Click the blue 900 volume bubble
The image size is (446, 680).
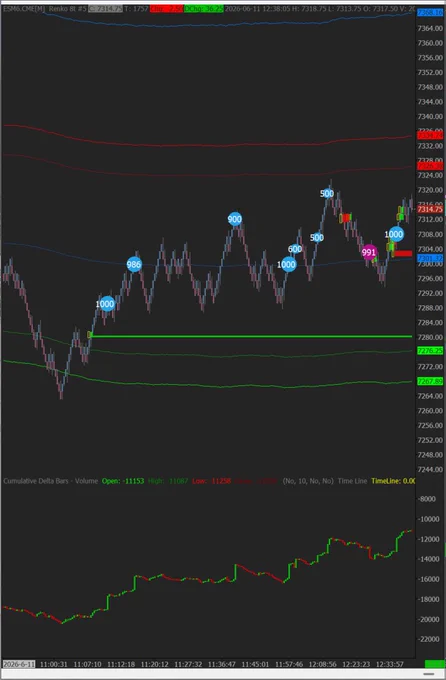point(235,219)
